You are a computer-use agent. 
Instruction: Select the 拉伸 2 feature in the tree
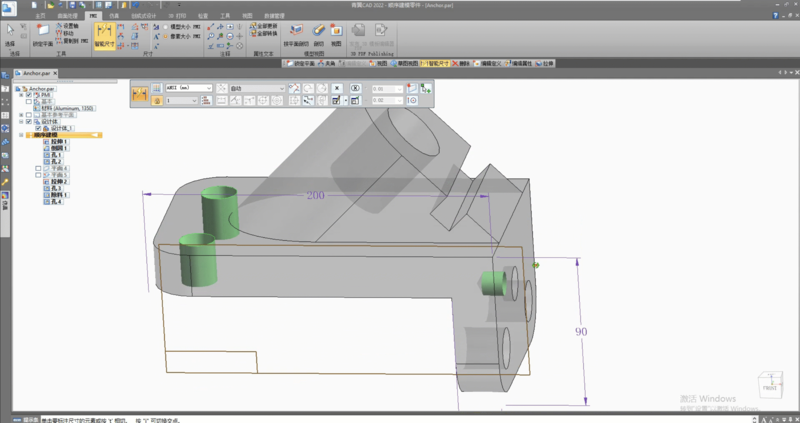click(x=59, y=181)
